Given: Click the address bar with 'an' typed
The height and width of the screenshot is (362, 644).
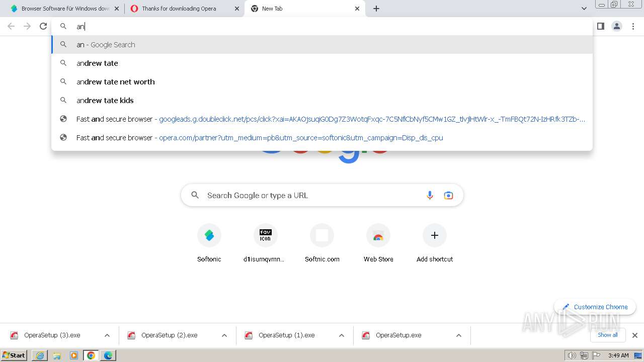Looking at the screenshot, I should tap(322, 26).
